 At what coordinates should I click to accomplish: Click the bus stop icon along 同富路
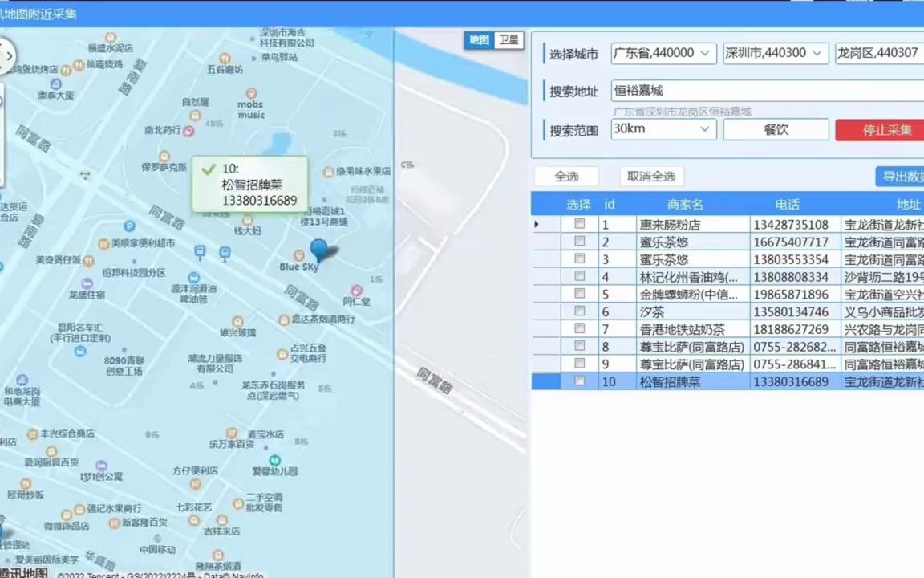[x=200, y=252]
